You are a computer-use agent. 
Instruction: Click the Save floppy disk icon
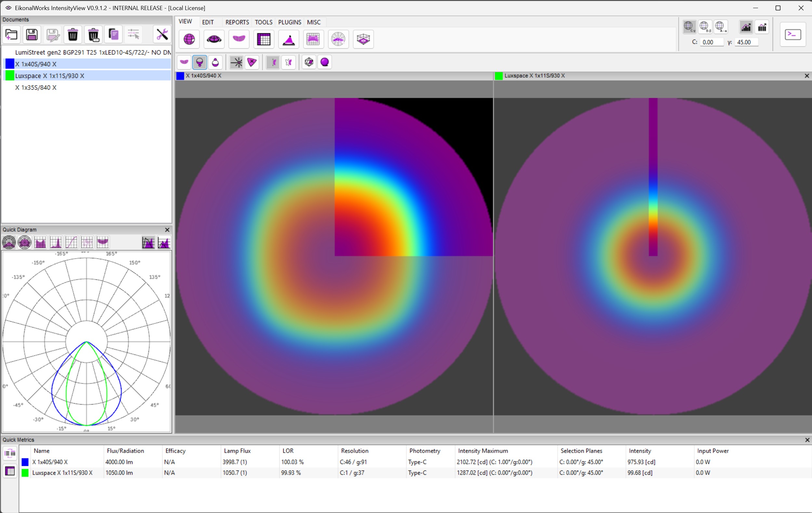tap(32, 34)
